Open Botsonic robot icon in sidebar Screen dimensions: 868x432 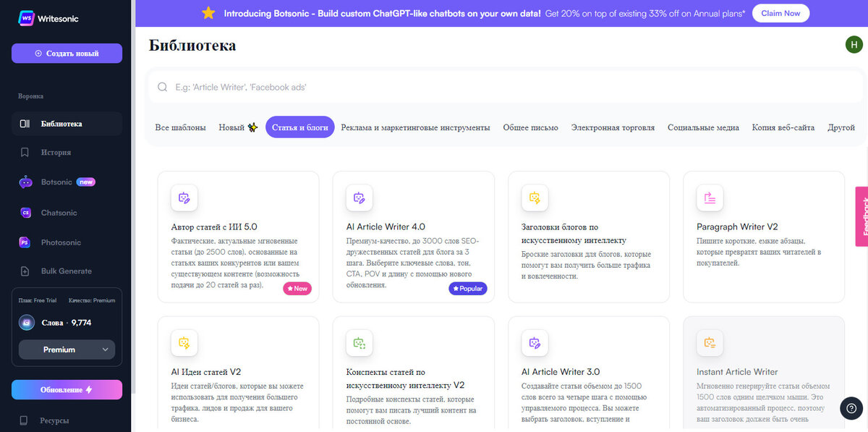pos(25,182)
